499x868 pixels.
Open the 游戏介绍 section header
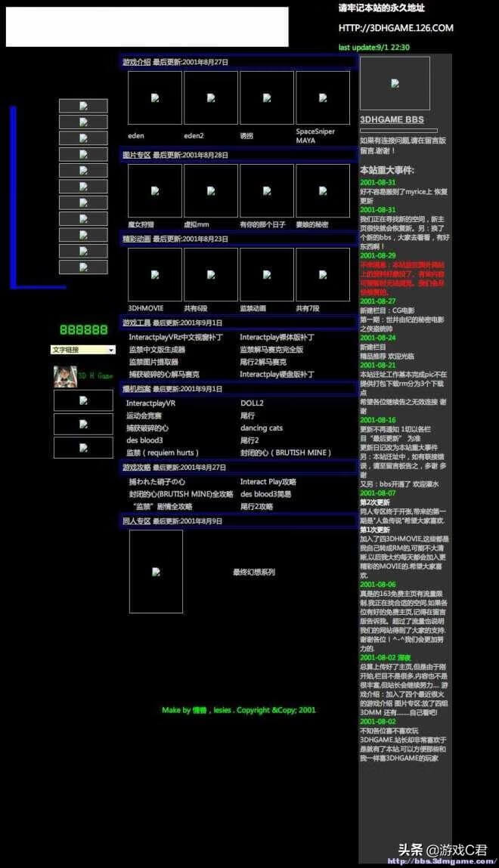pos(136,62)
